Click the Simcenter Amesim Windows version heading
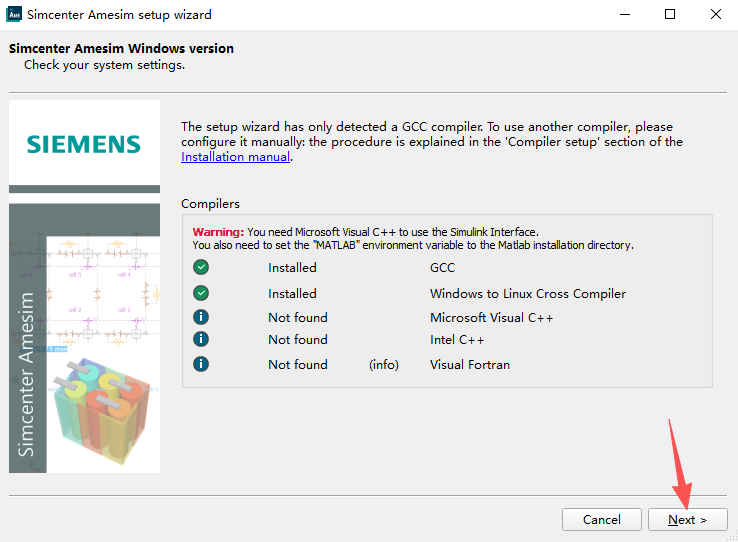 [x=121, y=49]
